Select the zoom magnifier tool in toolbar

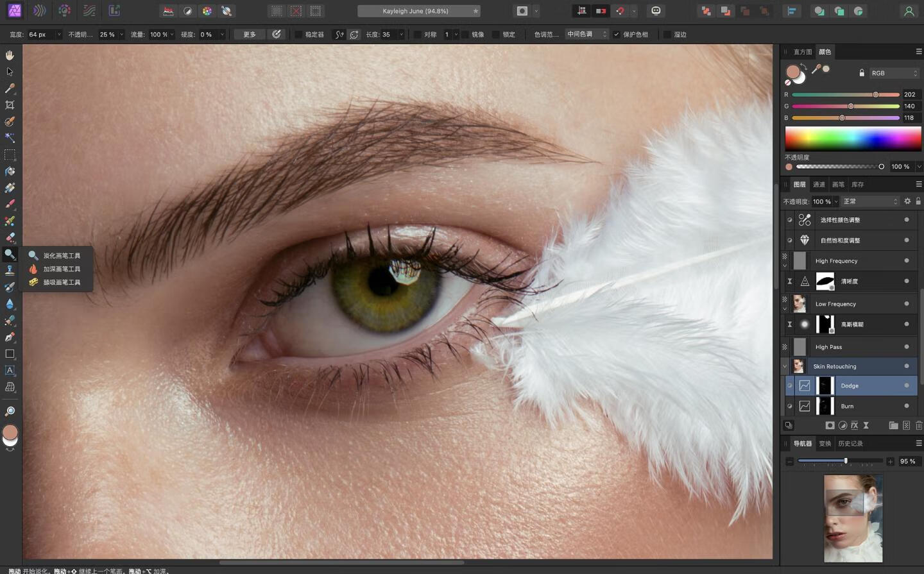(10, 411)
